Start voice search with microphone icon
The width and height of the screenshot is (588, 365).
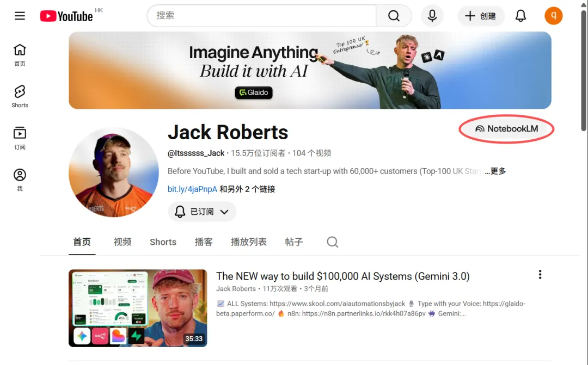(432, 16)
